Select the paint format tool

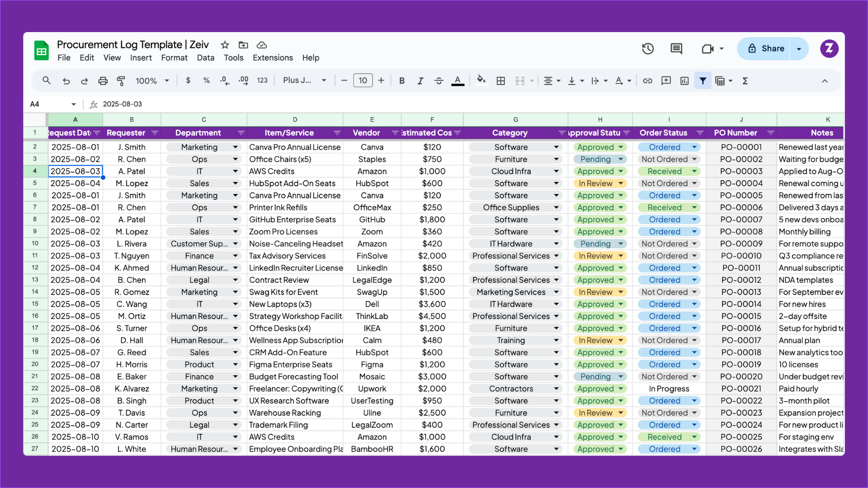[x=121, y=80]
